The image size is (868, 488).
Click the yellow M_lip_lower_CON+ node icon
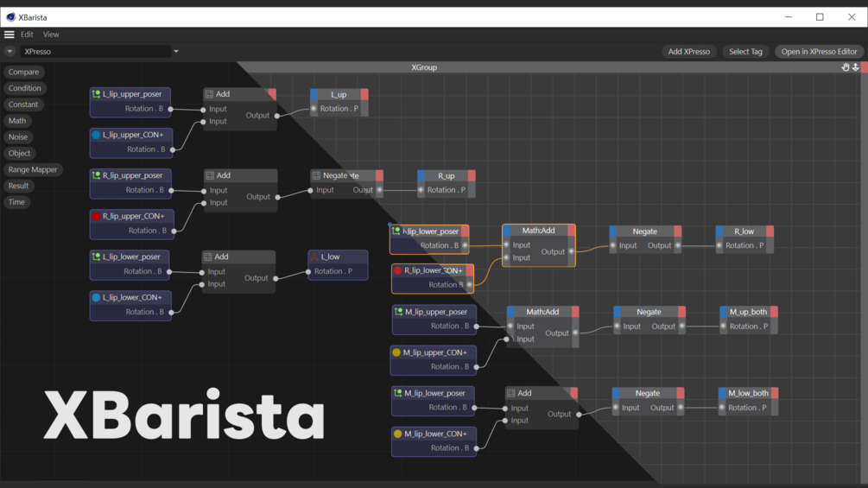point(397,434)
